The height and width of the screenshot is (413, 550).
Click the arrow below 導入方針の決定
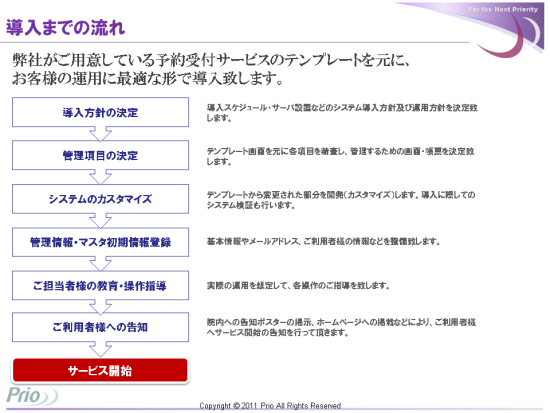coord(100,134)
